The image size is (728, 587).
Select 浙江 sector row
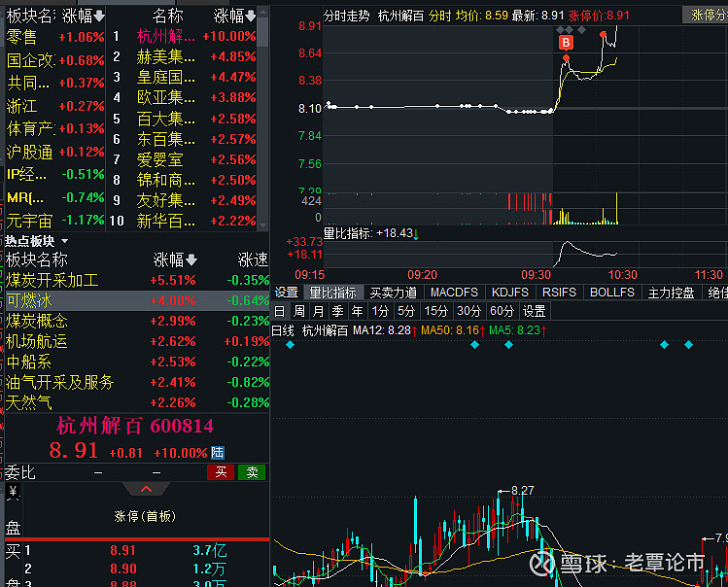(55, 106)
